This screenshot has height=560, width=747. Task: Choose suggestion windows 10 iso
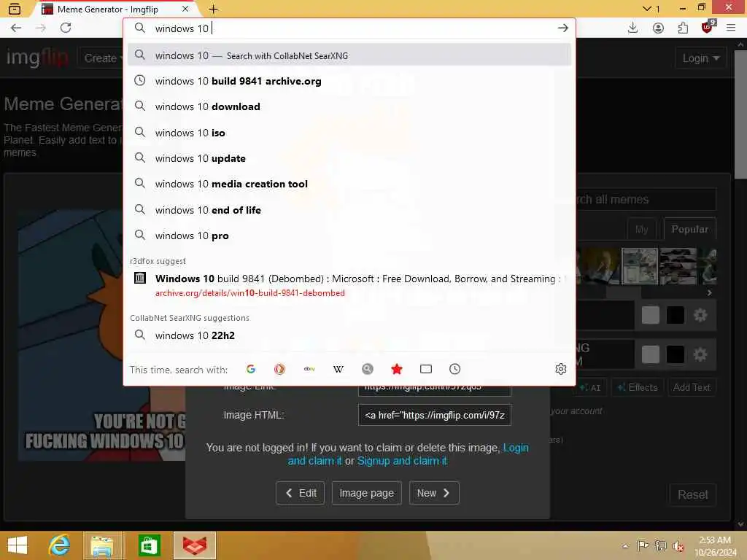click(x=349, y=133)
